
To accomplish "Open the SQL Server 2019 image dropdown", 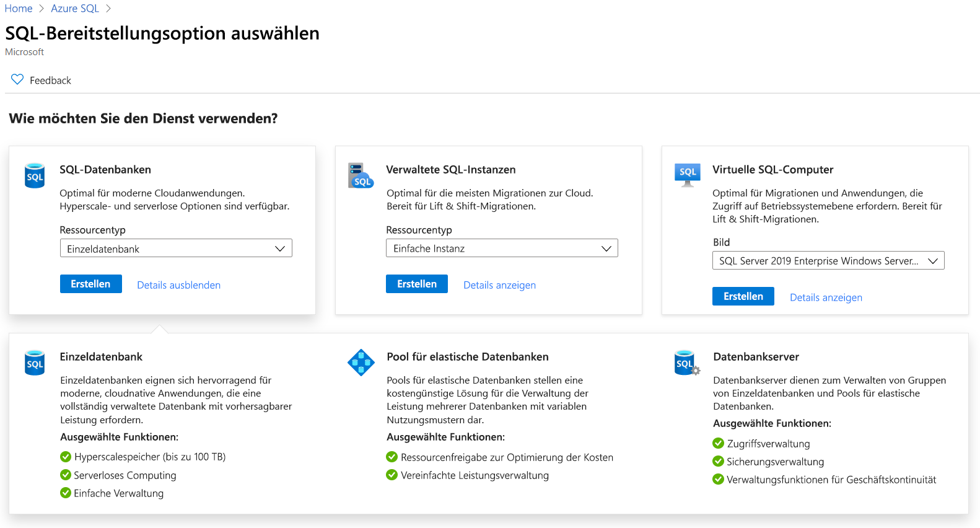I will coord(828,260).
